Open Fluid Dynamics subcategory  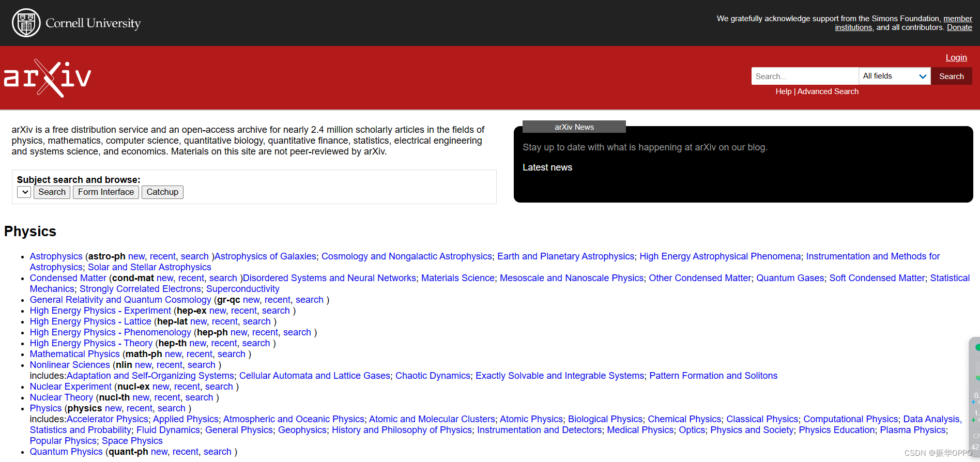(x=168, y=430)
